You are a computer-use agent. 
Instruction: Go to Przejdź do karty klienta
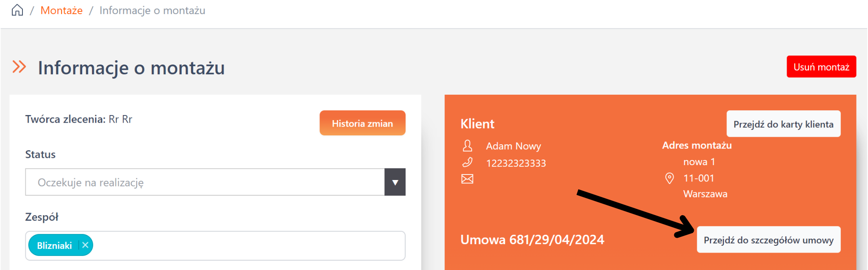(x=783, y=124)
